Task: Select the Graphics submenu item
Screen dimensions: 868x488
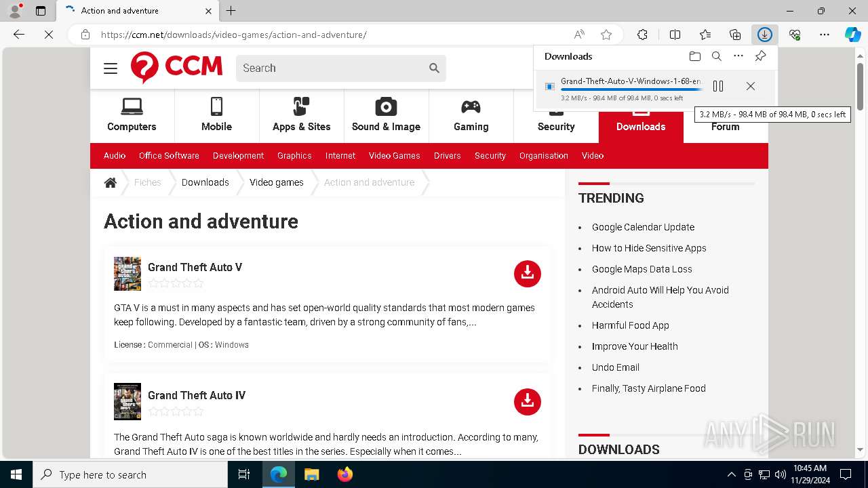Action: click(294, 156)
